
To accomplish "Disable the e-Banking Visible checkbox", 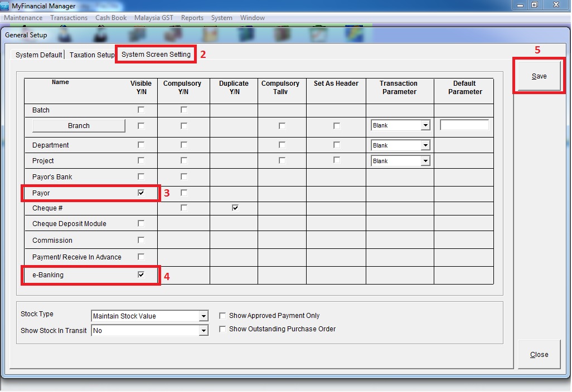I will point(141,275).
